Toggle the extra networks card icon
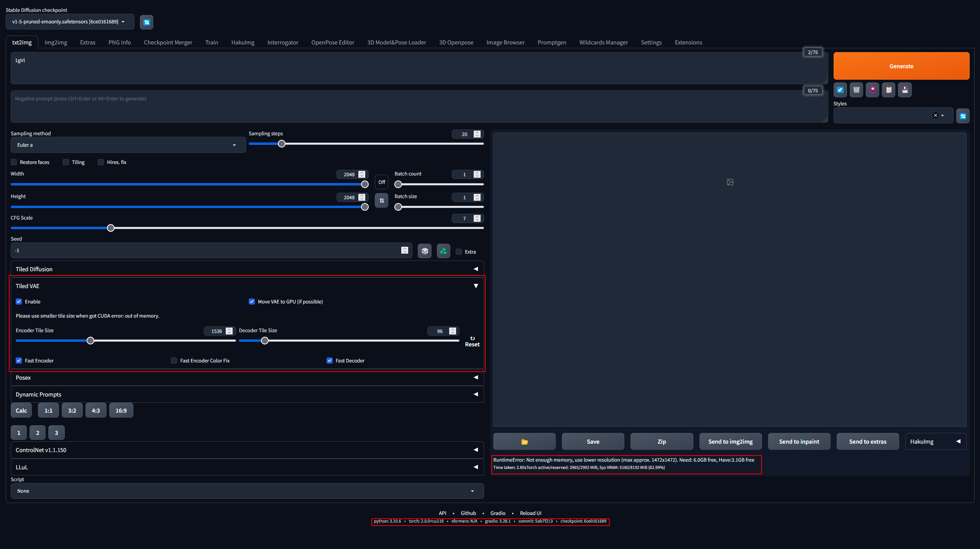980x549 pixels. (873, 90)
